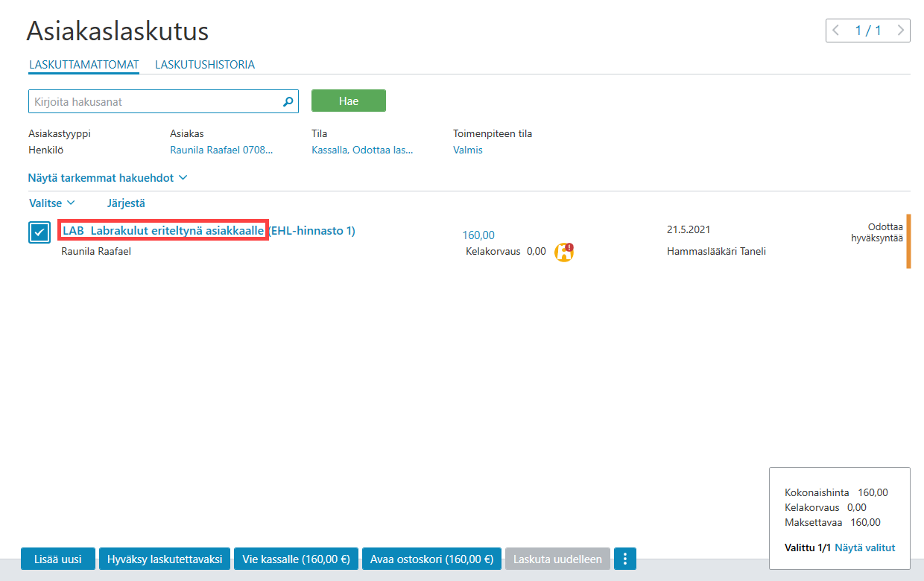
Task: Go to previous page arrow in pager
Action: (x=835, y=31)
